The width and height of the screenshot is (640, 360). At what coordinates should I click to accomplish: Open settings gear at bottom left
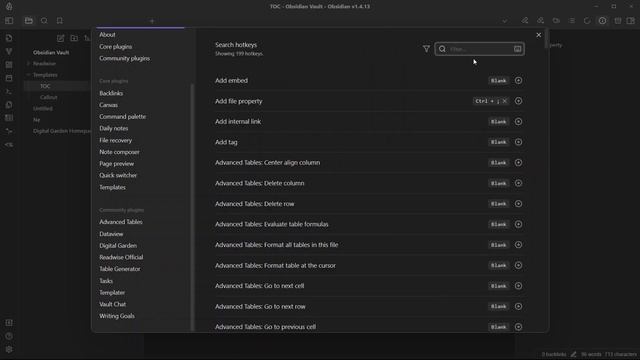coord(9,349)
